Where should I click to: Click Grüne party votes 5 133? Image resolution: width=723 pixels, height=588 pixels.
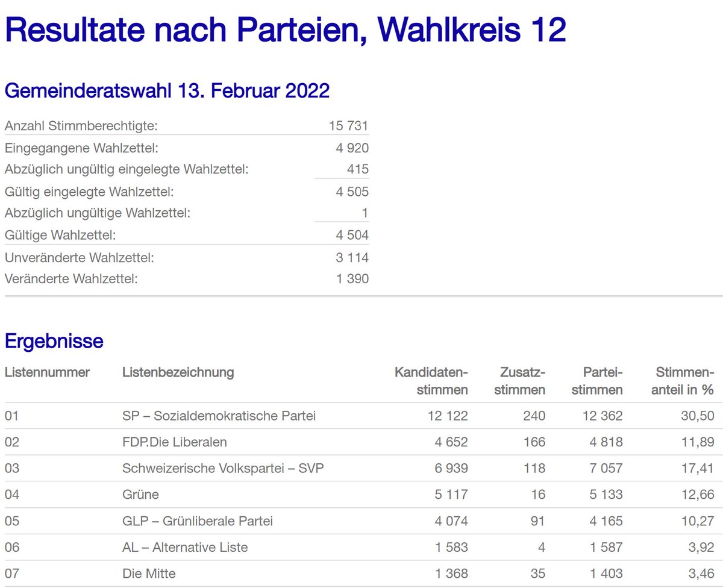point(606,495)
